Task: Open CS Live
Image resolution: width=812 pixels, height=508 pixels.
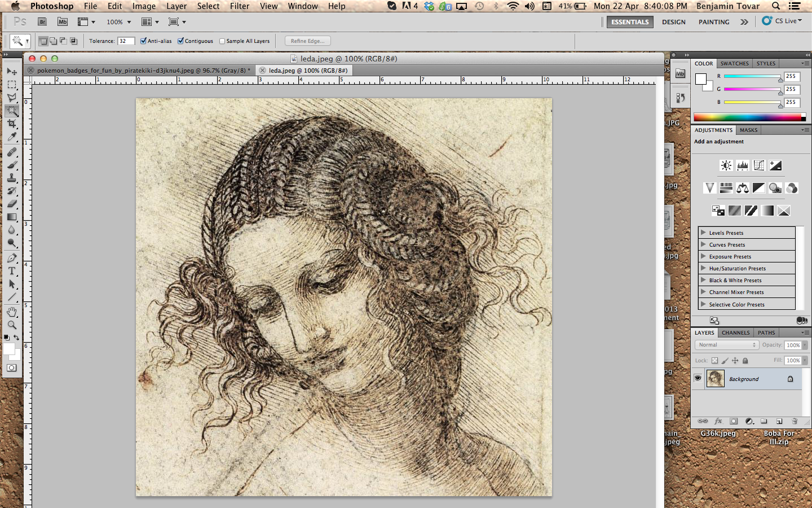Action: tap(782, 21)
